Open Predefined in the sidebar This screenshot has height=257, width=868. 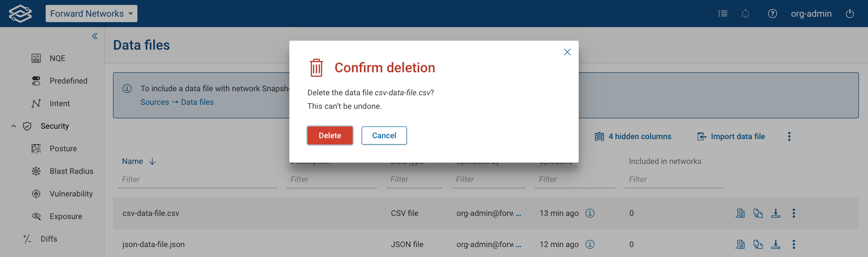[x=68, y=81]
